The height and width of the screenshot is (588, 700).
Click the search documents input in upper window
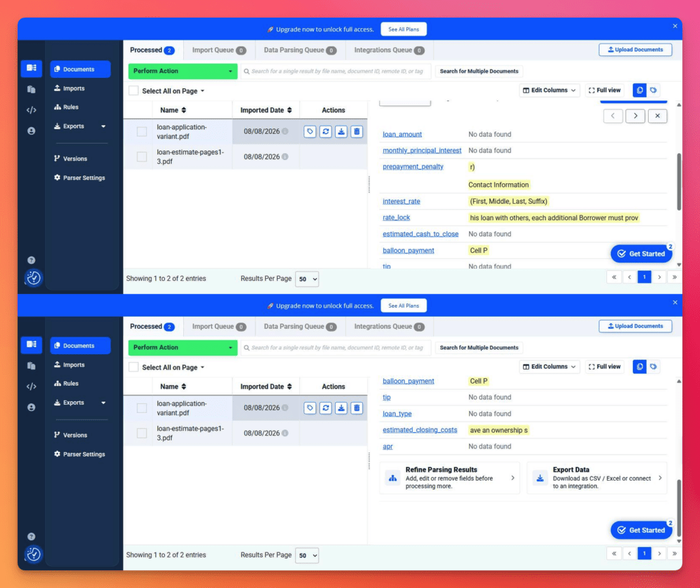pyautogui.click(x=336, y=71)
